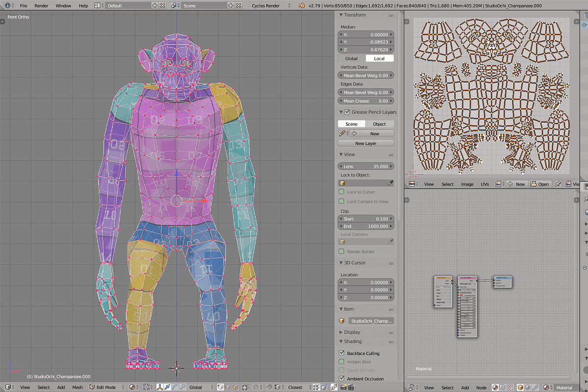
Task: Click the StudioOchi_Champ item name field
Action: pos(370,321)
